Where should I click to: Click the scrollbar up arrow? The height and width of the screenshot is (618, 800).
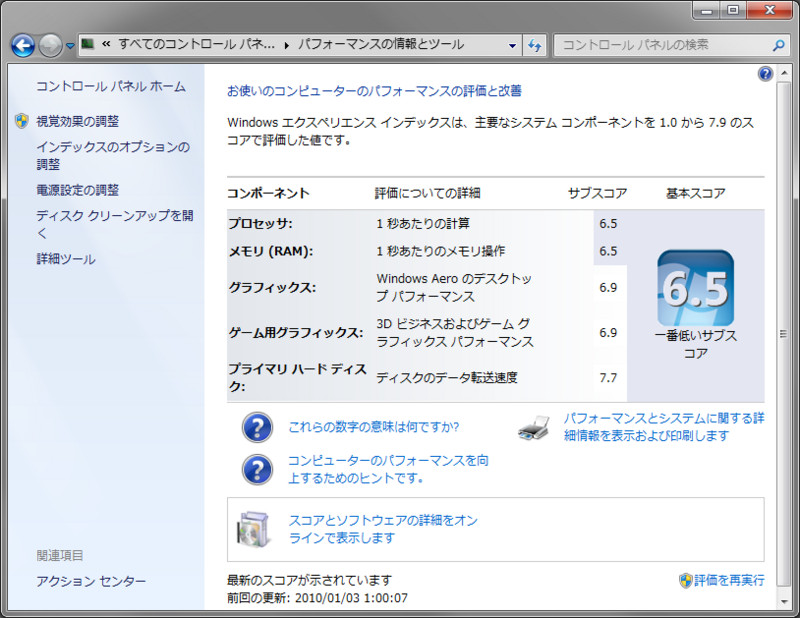[784, 73]
